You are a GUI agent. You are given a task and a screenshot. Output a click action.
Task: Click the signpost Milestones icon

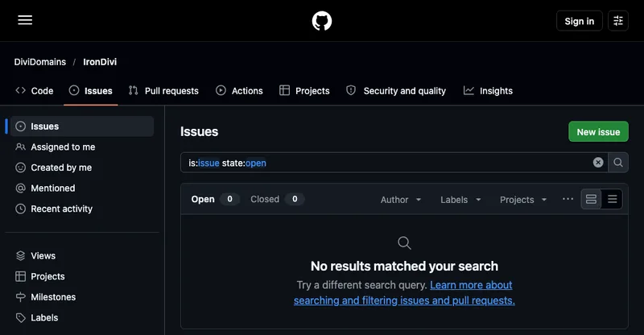(x=21, y=297)
